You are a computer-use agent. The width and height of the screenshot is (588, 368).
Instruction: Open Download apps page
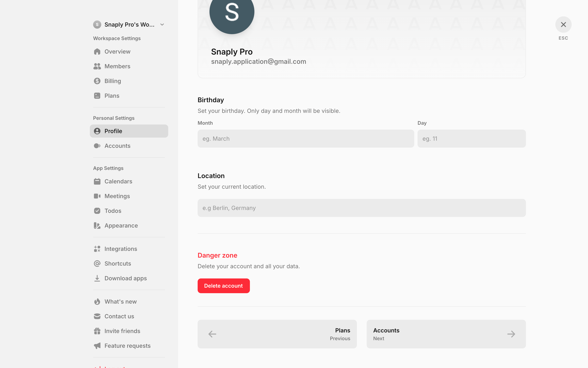pyautogui.click(x=129, y=278)
